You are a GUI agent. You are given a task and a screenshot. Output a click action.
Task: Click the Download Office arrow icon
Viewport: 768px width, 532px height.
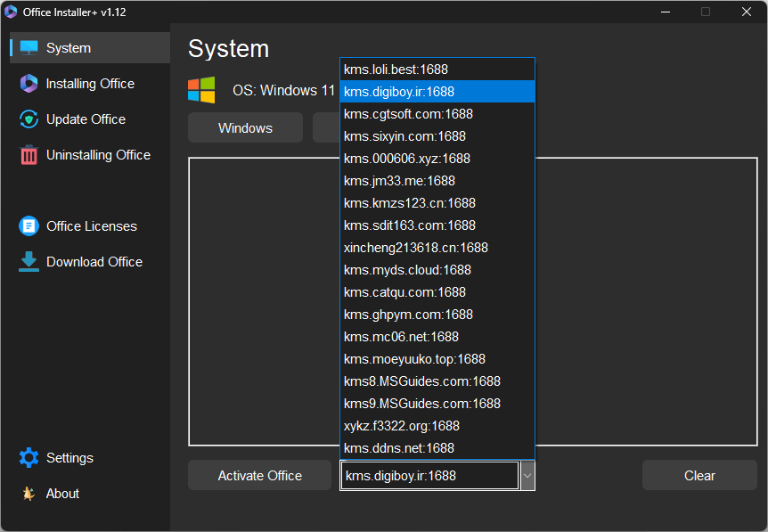29,262
